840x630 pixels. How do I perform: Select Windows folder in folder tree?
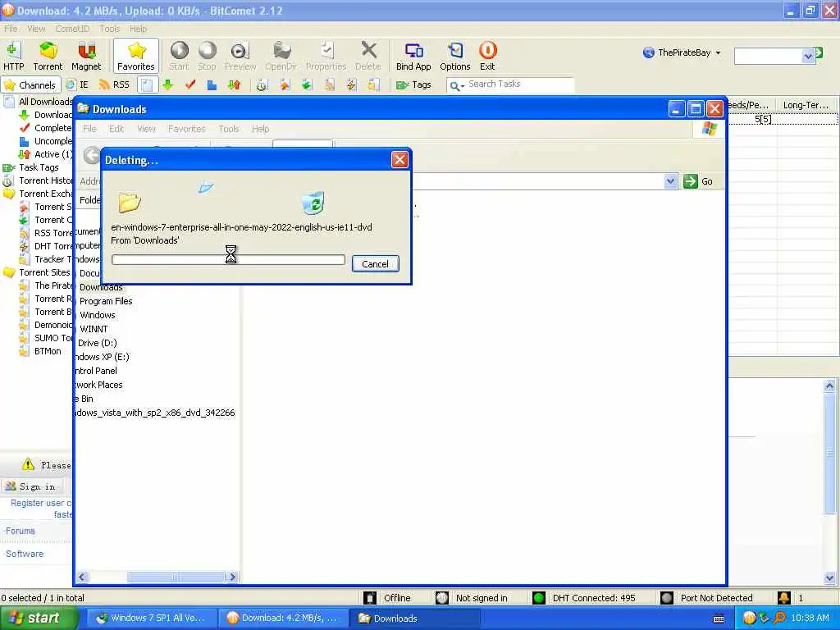pyautogui.click(x=98, y=315)
